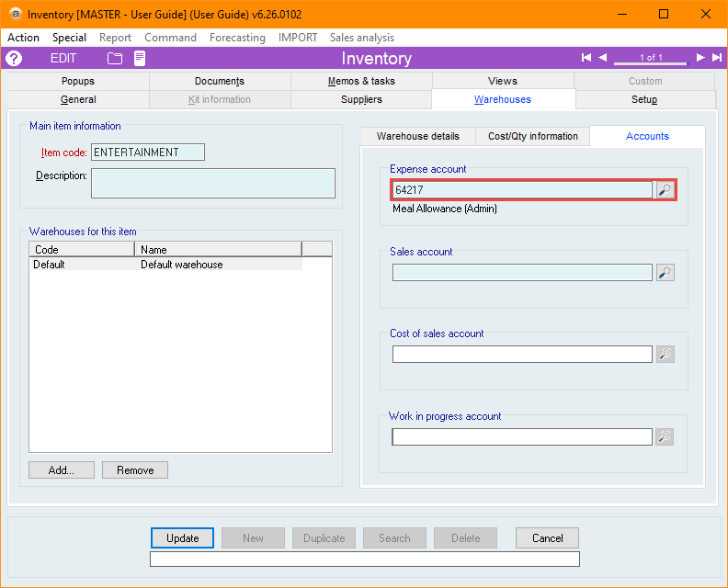728x588 pixels.
Task: Click the Remove warehouse button
Action: (135, 470)
